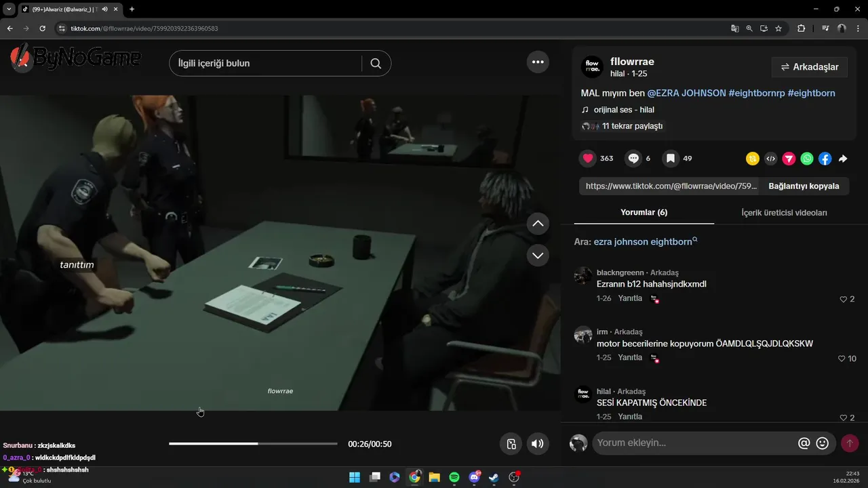Image resolution: width=868 pixels, height=488 pixels.
Task: Click Bağlantıyı kopyala button
Action: click(804, 186)
